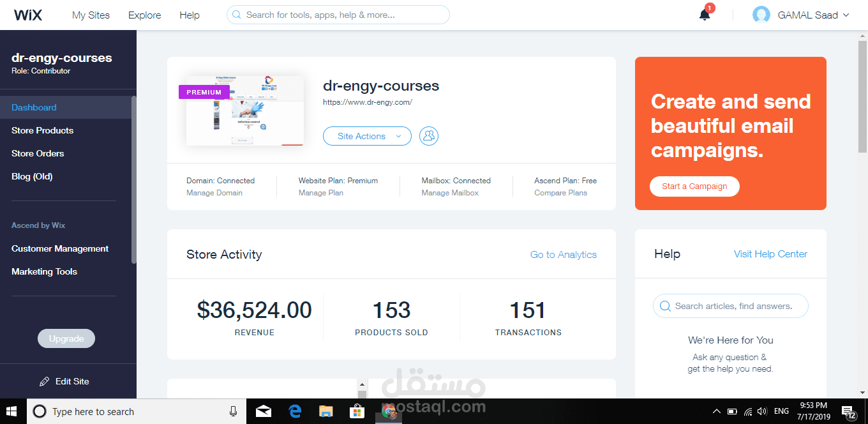868x424 pixels.
Task: Click the Ascend by Wix label
Action: coord(38,225)
